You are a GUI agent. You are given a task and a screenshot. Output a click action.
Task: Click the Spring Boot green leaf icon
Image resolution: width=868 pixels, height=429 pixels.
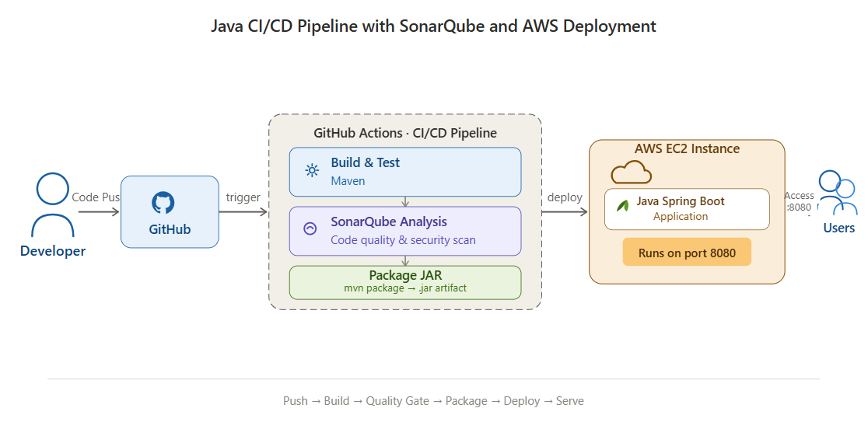(623, 206)
